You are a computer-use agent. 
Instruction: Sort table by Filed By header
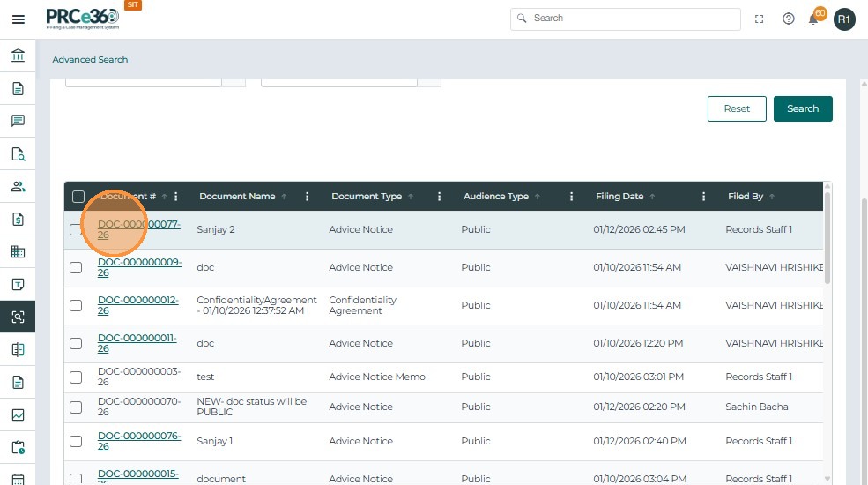pos(746,197)
